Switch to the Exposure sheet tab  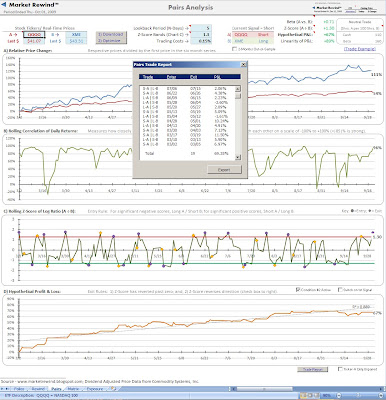95,389
